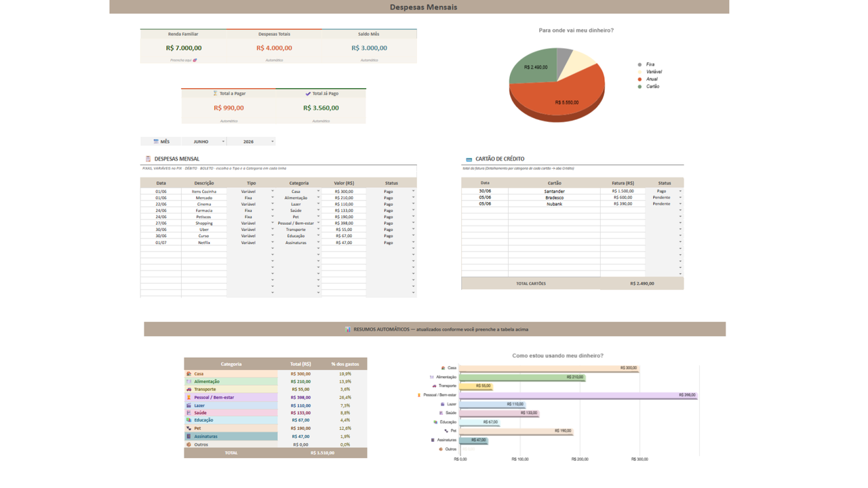Screen dimensions: 868x488
Task: Click the car icon in Transporte table row
Action: (x=189, y=389)
